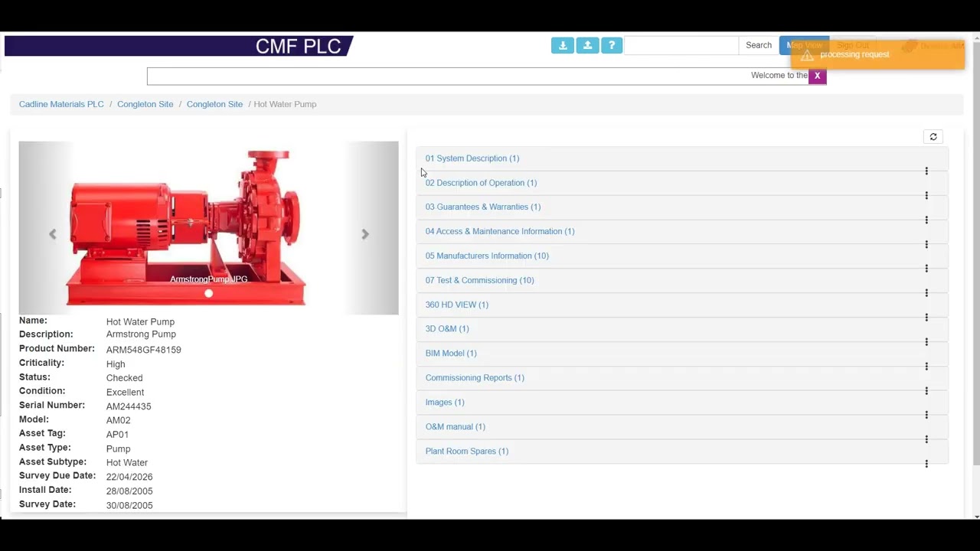Select the carousel indicator dot under image

pos(208,294)
